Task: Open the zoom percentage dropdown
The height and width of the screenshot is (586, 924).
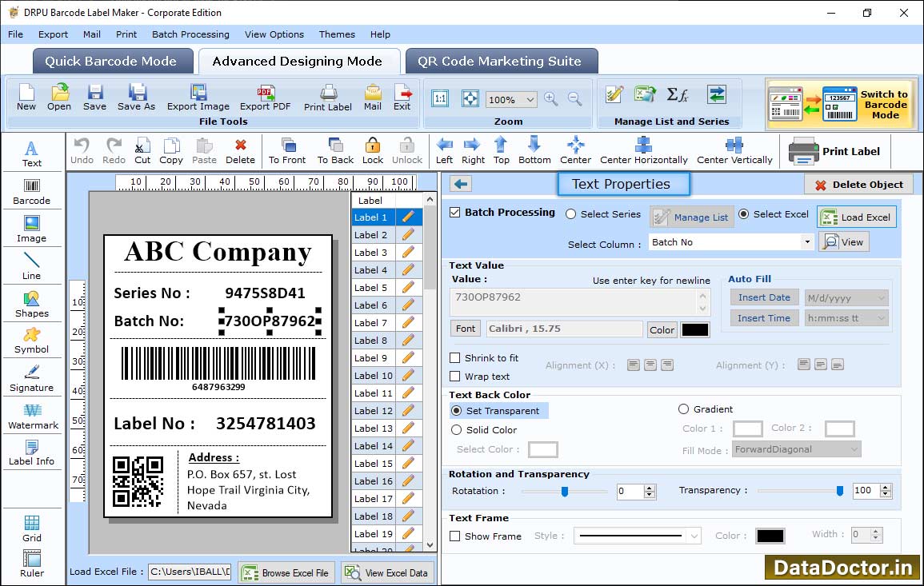Action: point(530,99)
